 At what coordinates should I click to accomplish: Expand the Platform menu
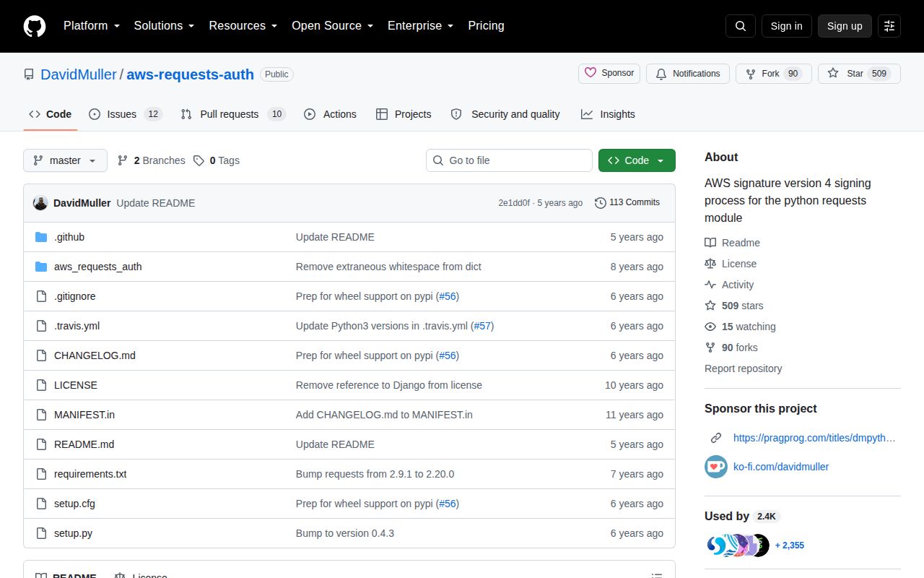pos(92,26)
